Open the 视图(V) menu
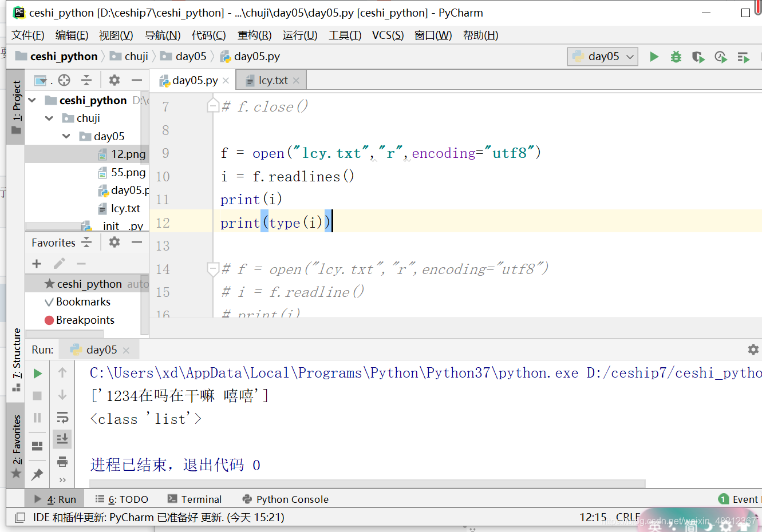 click(116, 35)
